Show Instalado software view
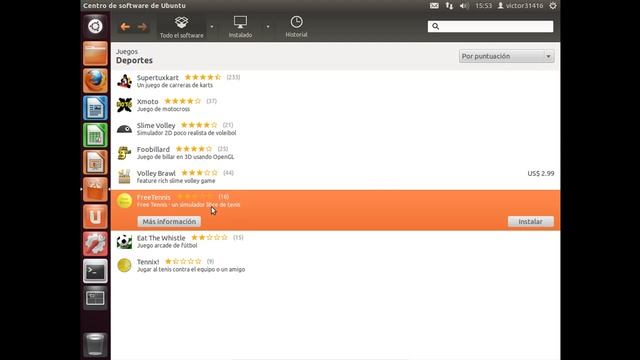Screen dimensions: 640x360 pyautogui.click(x=240, y=27)
